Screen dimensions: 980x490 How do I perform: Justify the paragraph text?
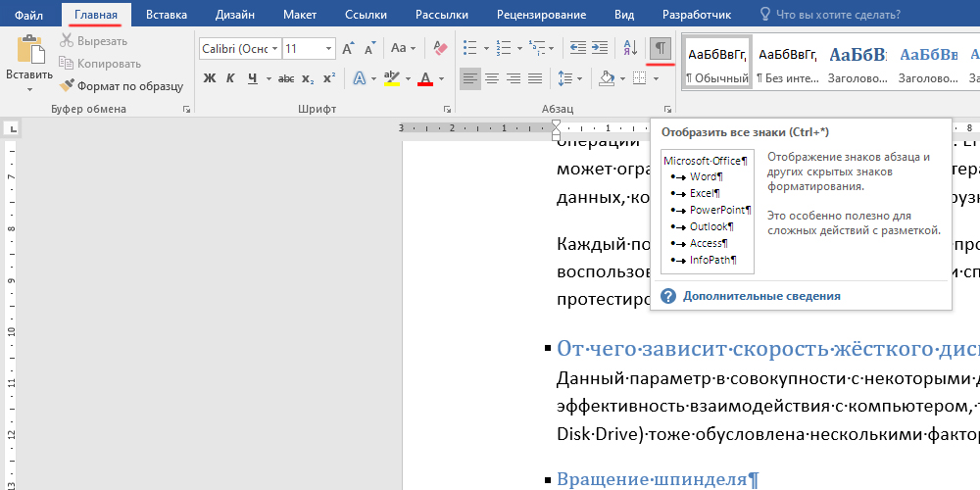click(535, 79)
